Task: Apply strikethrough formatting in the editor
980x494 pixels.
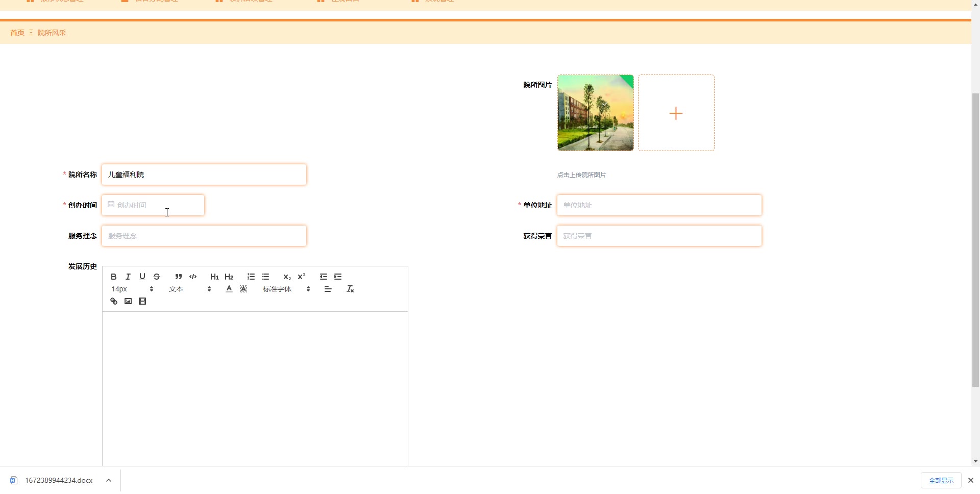Action: pyautogui.click(x=157, y=277)
